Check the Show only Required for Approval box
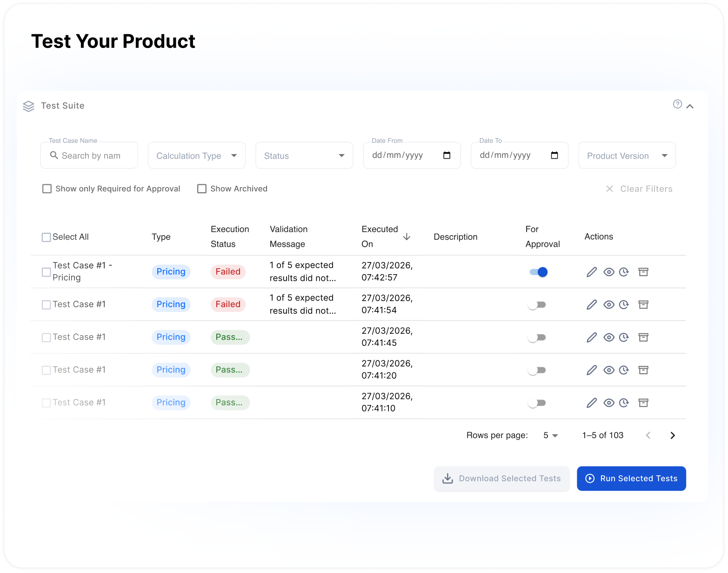The image size is (728, 573). click(47, 189)
